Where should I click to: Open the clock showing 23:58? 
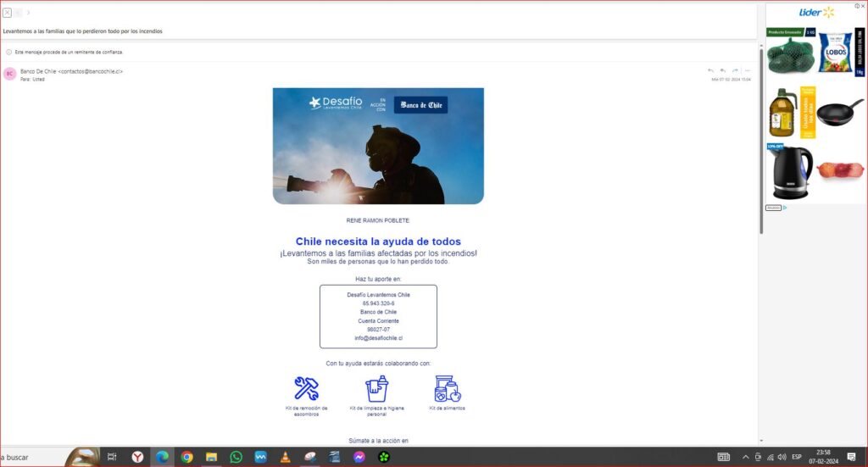click(824, 457)
